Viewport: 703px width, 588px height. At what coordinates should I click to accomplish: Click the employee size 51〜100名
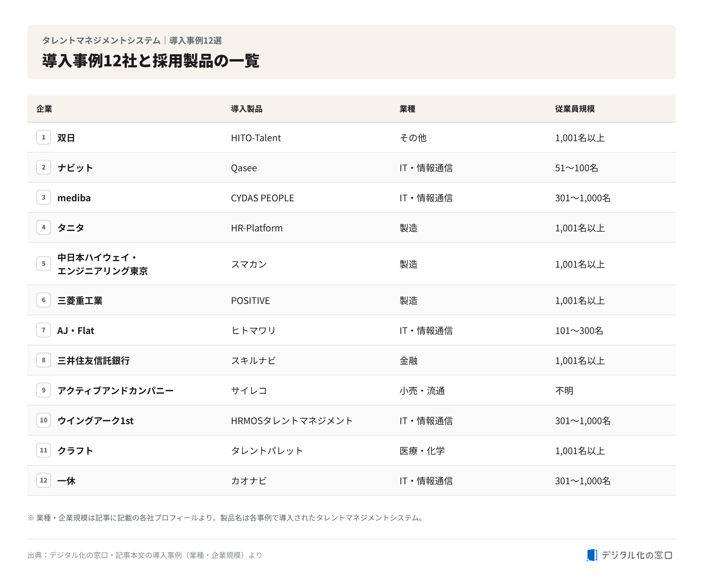coord(577,168)
